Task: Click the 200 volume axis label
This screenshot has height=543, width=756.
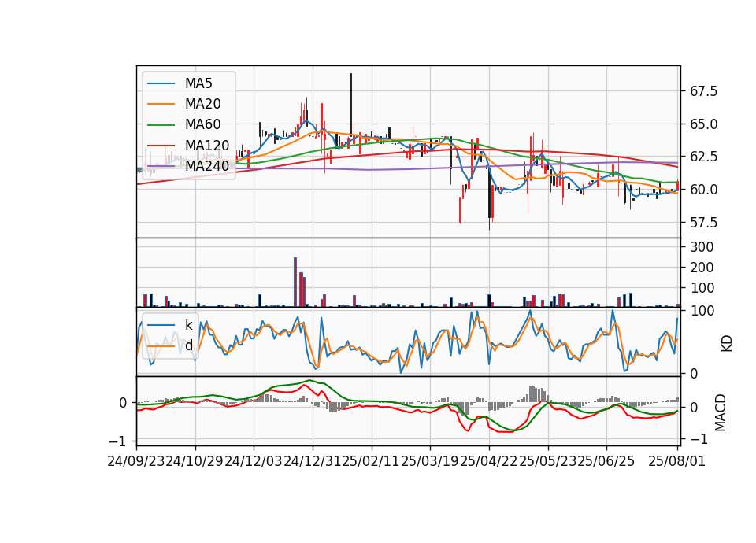Action: click(702, 268)
